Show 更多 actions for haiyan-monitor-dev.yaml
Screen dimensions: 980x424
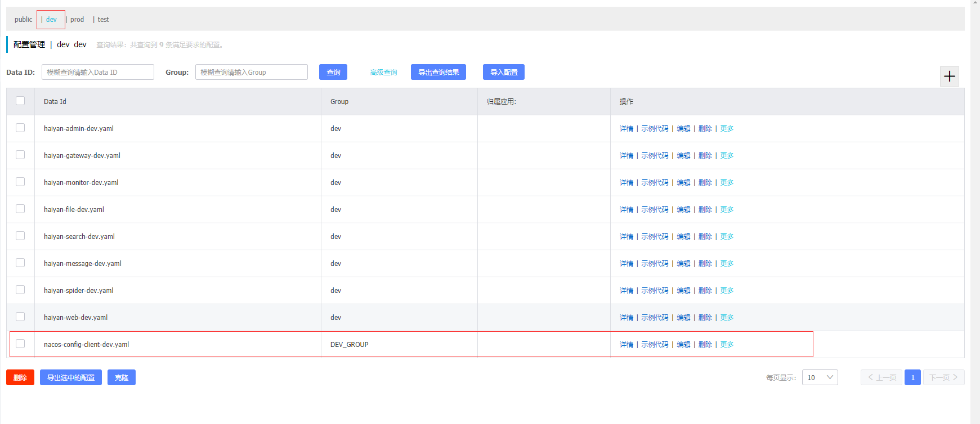pyautogui.click(x=727, y=183)
